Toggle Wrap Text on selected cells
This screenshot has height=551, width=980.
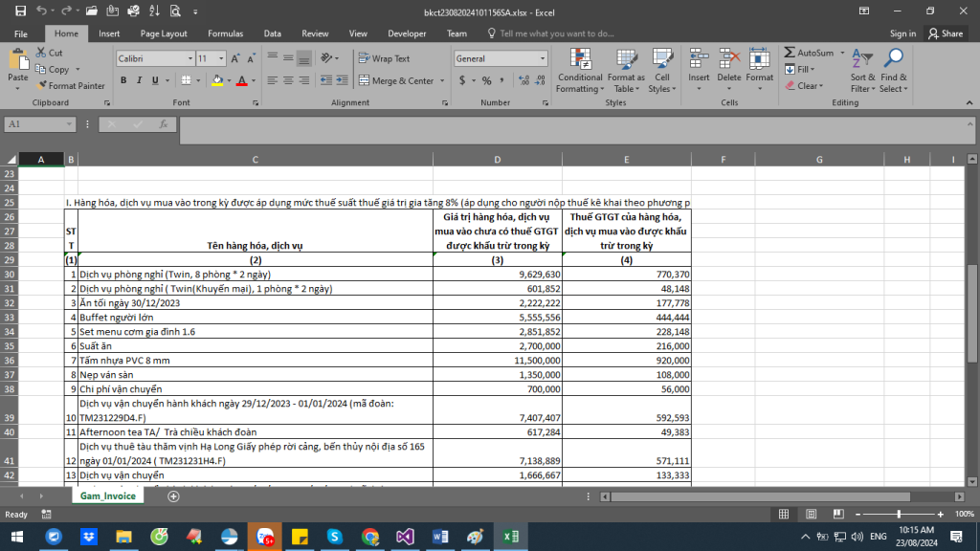pos(385,58)
